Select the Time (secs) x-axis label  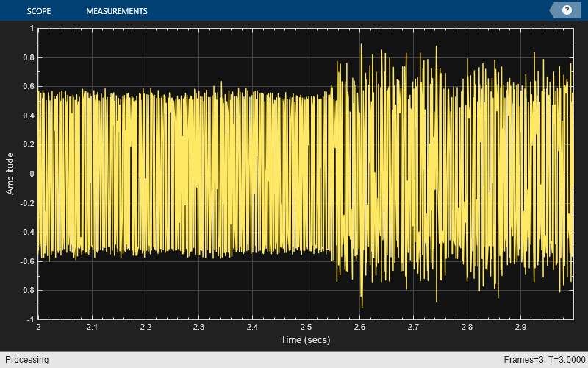(305, 340)
